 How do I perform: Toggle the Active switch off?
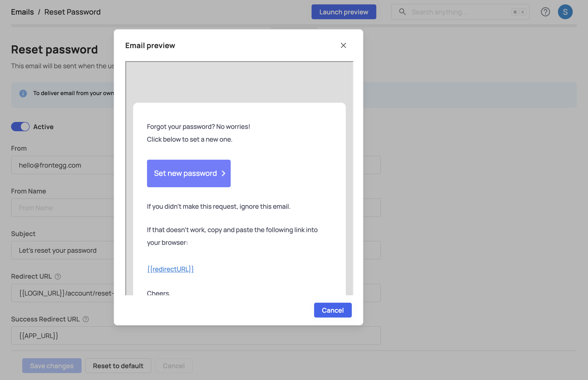[x=20, y=127]
